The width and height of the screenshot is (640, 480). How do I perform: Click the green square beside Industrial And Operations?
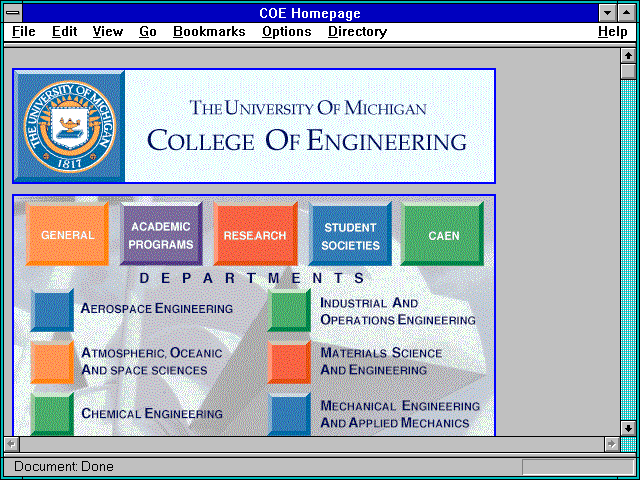click(289, 310)
